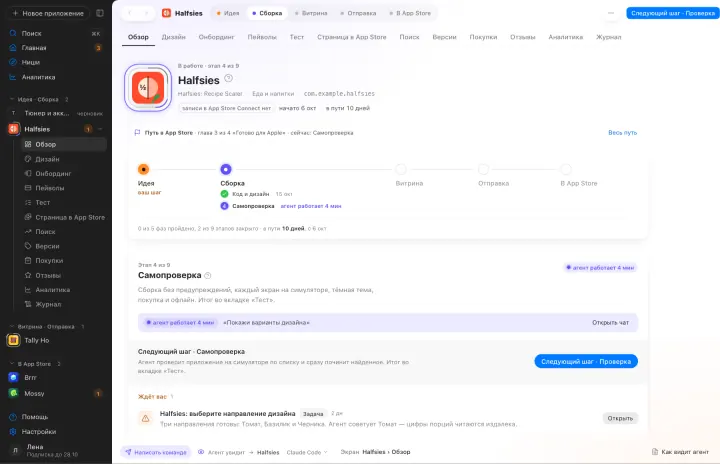Collapse the Halfsies chevron in the sidebar
This screenshot has width=720, height=464.
point(100,129)
